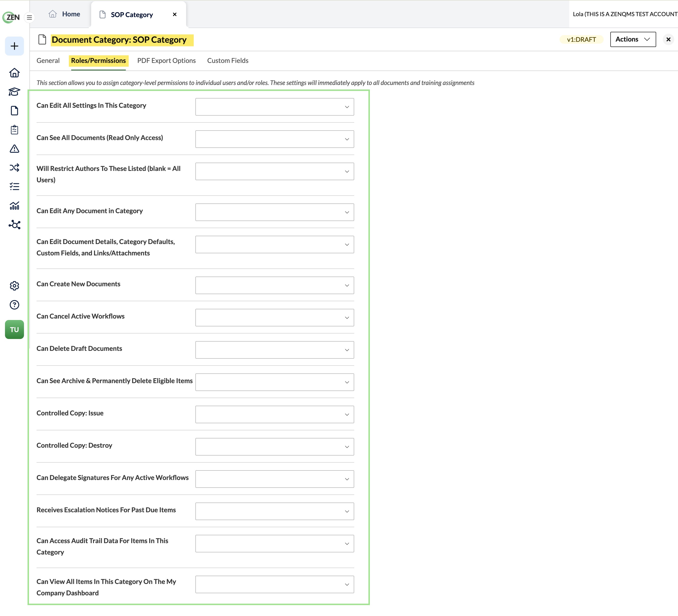Switch to the General tab

coord(48,61)
